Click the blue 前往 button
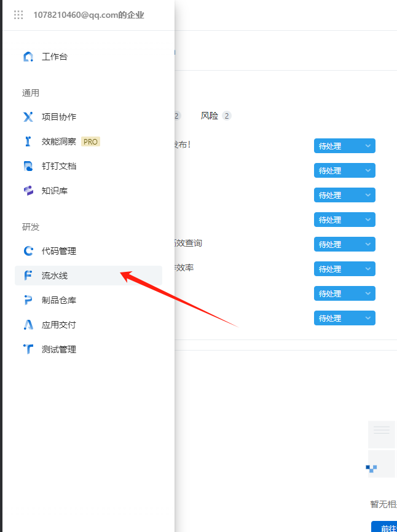The width and height of the screenshot is (397, 532). pyautogui.click(x=384, y=526)
